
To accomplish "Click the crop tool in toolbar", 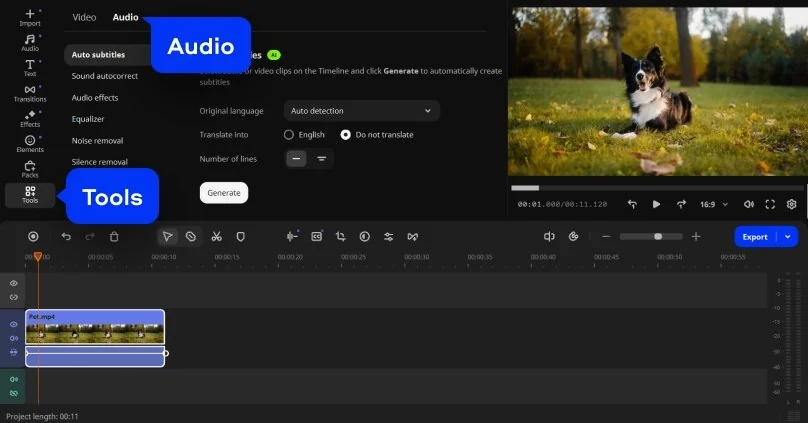I will tap(341, 237).
